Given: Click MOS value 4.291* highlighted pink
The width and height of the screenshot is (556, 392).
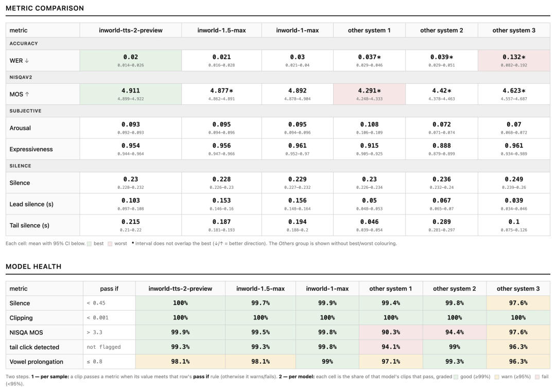Looking at the screenshot, I should [369, 91].
